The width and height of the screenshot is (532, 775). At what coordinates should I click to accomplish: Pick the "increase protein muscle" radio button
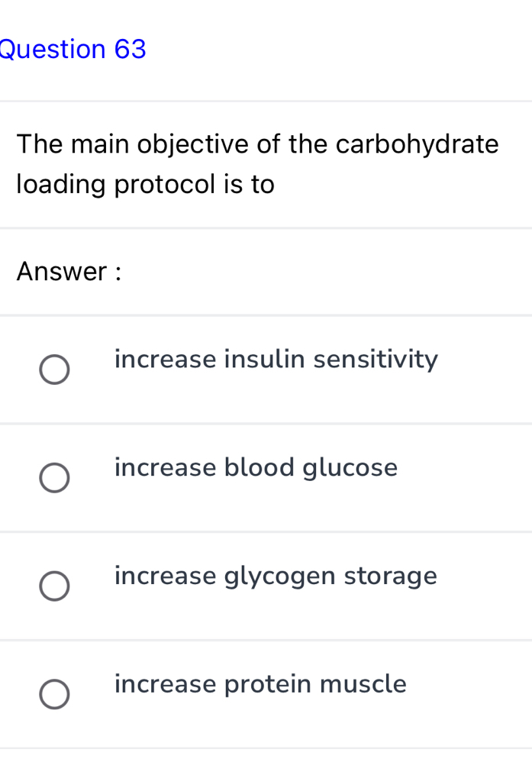(53, 694)
